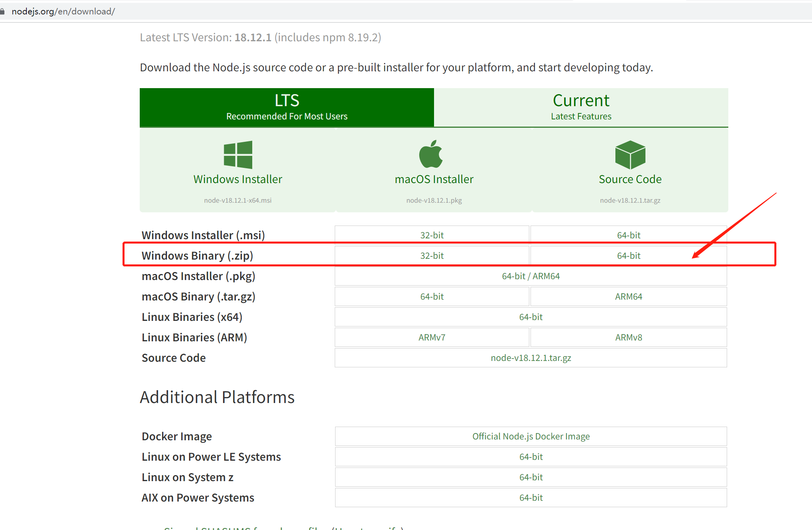Click the lock icon in address bar
The height and width of the screenshot is (530, 812).
[x=3, y=11]
